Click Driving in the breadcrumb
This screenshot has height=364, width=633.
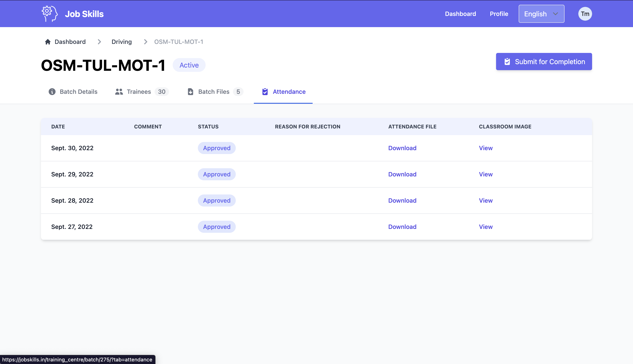tap(122, 42)
